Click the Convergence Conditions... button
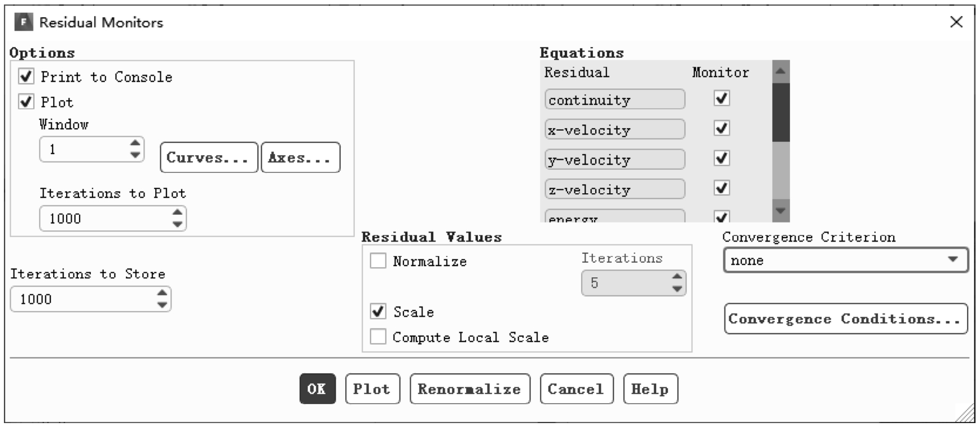 click(846, 319)
